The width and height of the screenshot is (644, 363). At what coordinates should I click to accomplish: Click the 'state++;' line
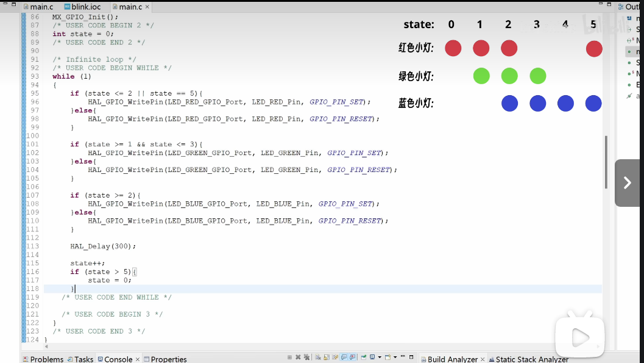[88, 263]
